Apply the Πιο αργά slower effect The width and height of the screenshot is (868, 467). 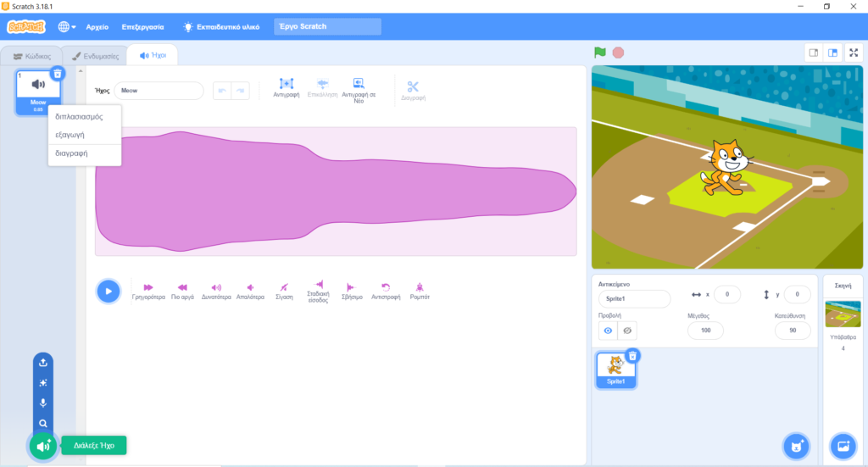182,291
